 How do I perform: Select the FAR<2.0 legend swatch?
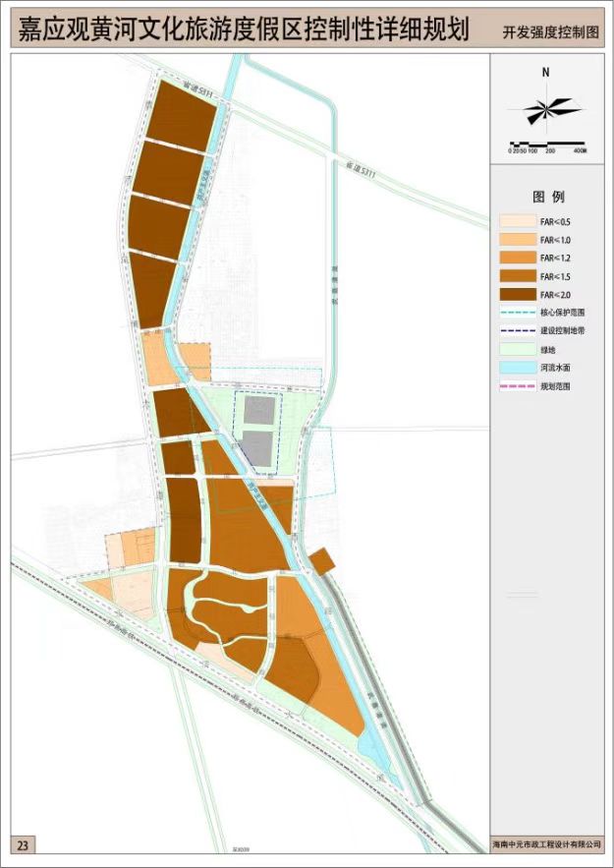click(x=516, y=294)
